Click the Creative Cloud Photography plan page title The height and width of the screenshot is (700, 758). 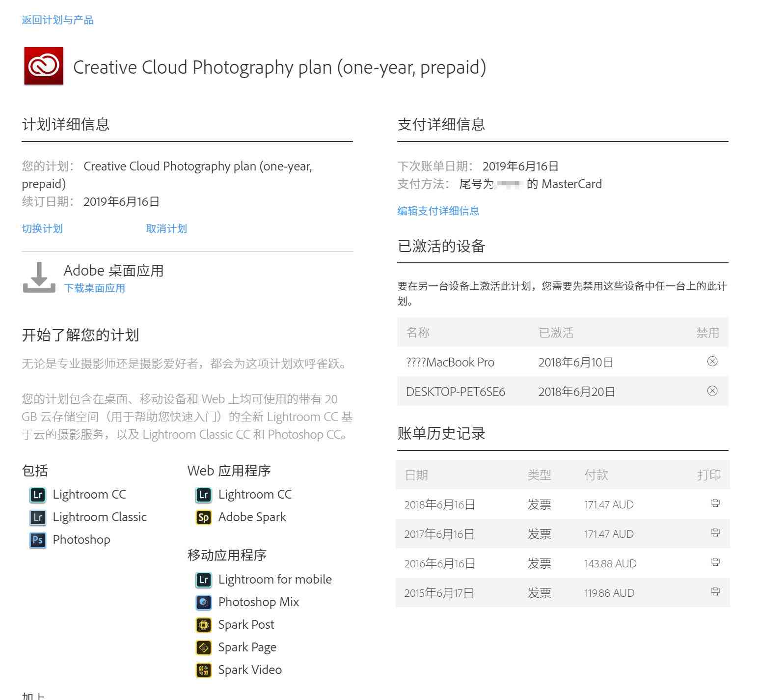point(279,67)
